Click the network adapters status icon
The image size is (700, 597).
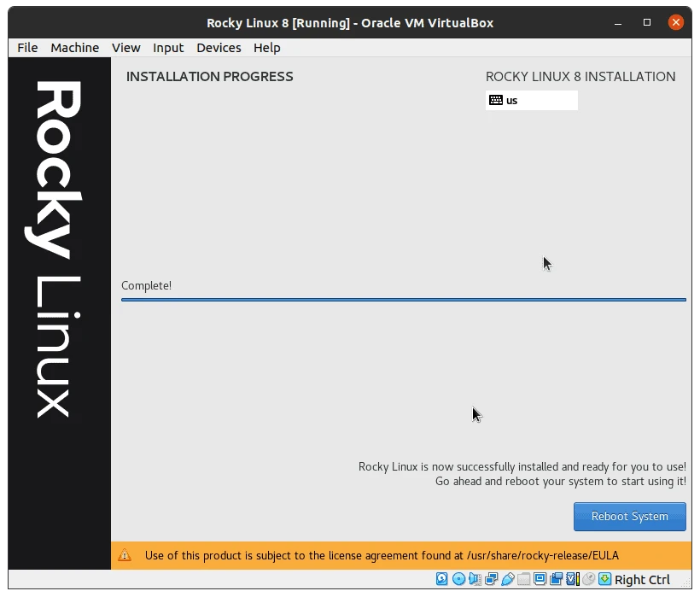coord(492,579)
